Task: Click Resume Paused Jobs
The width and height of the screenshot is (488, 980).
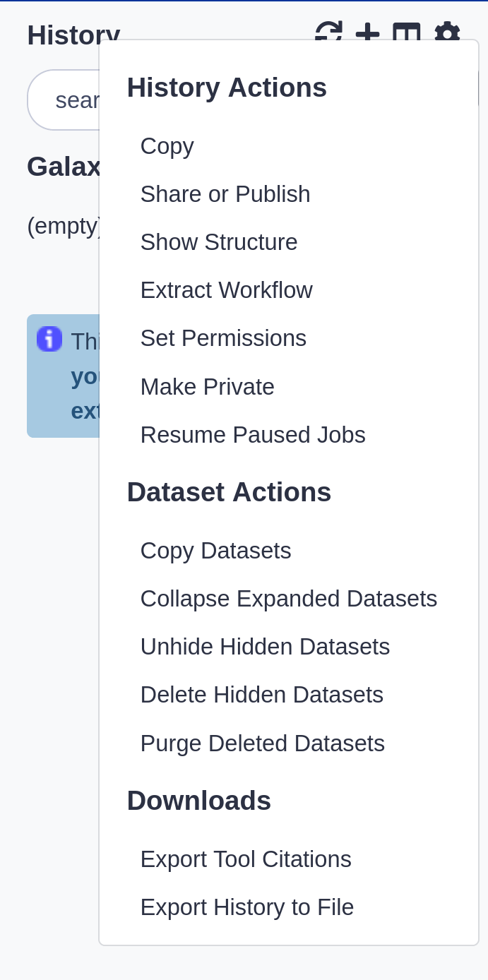Action: tap(253, 435)
